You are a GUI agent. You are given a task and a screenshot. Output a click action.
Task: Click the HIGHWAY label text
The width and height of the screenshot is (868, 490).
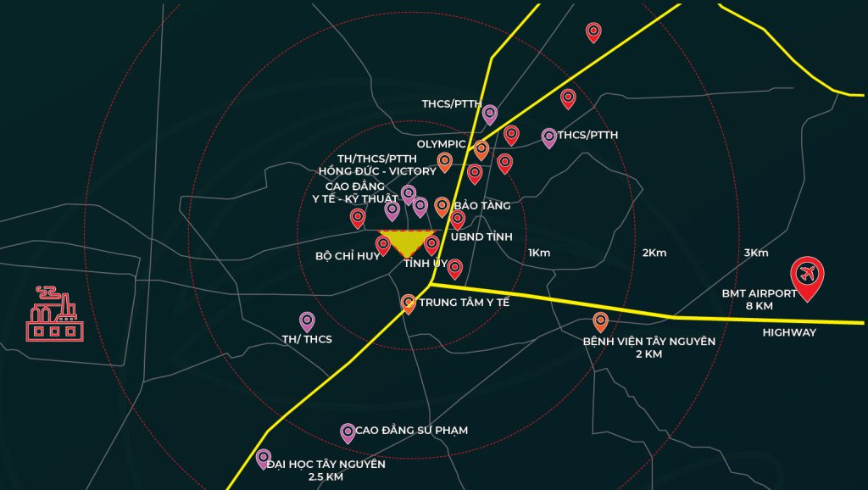click(788, 332)
